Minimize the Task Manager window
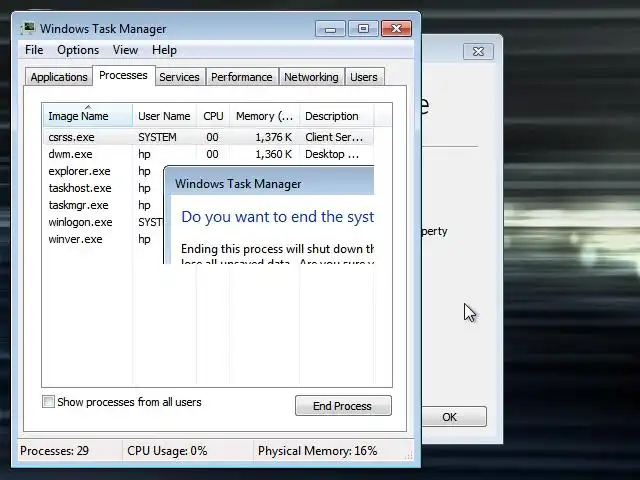 click(330, 29)
